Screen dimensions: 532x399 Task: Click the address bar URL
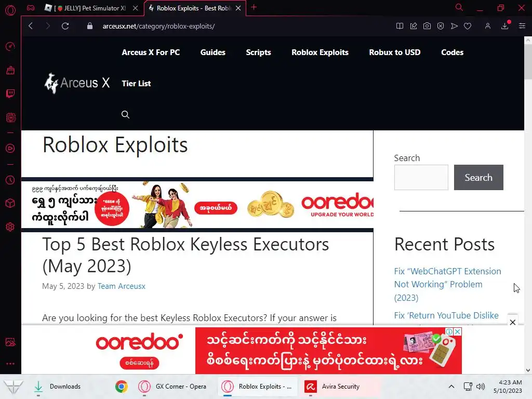coord(158,26)
